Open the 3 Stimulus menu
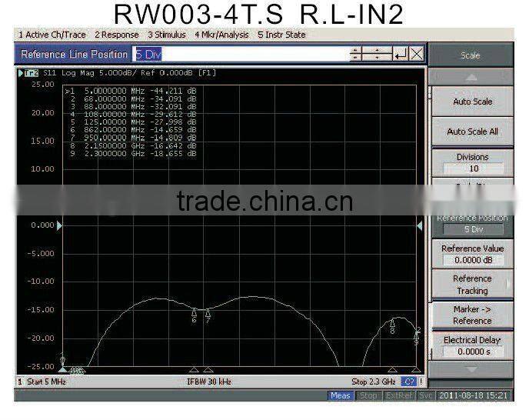529x420 pixels. pyautogui.click(x=167, y=35)
